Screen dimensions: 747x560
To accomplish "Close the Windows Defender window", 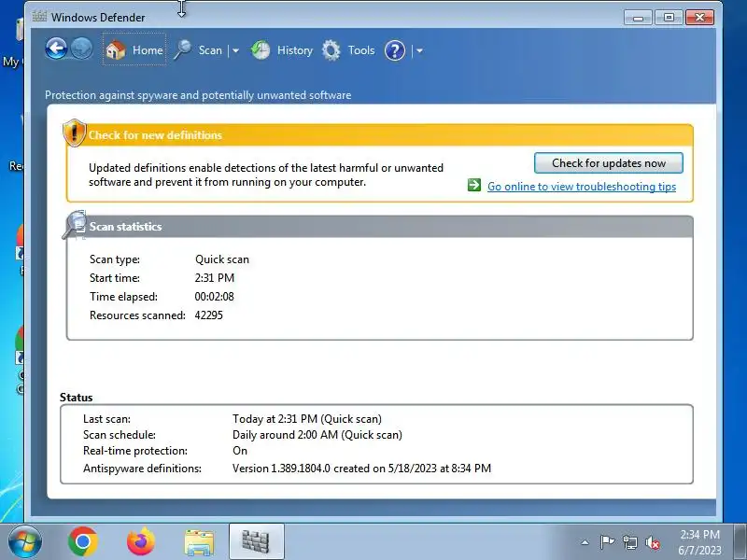I will pos(699,18).
